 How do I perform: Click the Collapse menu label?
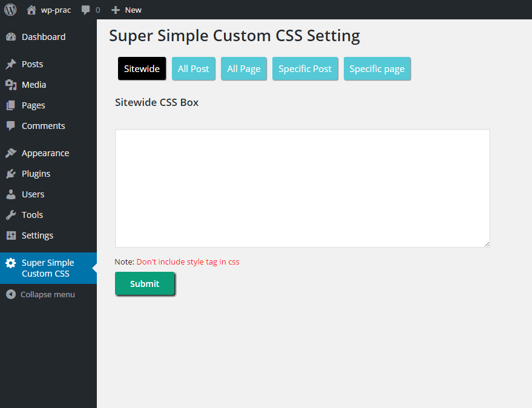[47, 295]
